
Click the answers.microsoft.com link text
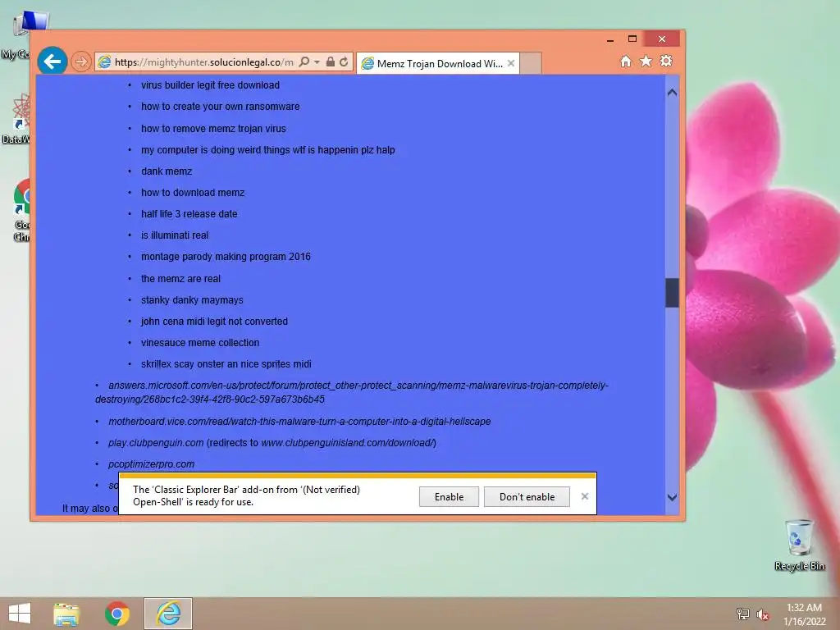point(352,392)
